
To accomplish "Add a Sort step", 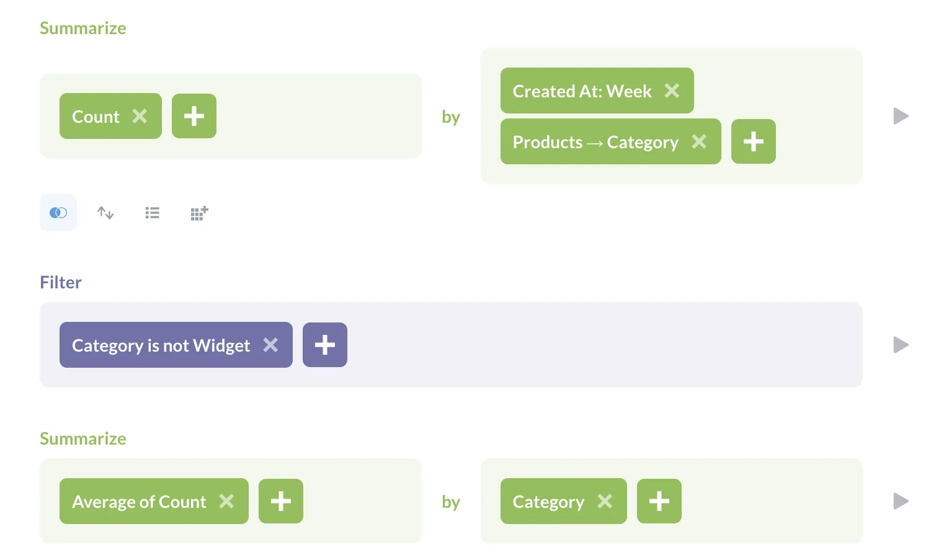I will 105,213.
